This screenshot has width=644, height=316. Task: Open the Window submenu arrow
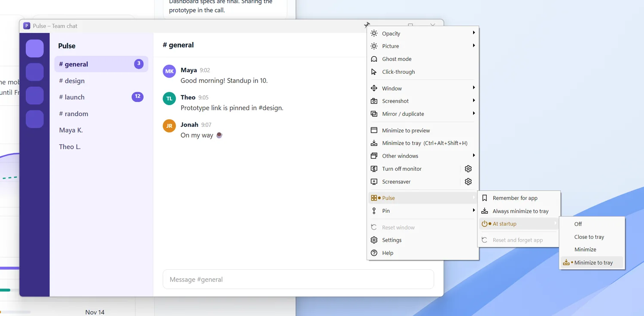pyautogui.click(x=474, y=88)
